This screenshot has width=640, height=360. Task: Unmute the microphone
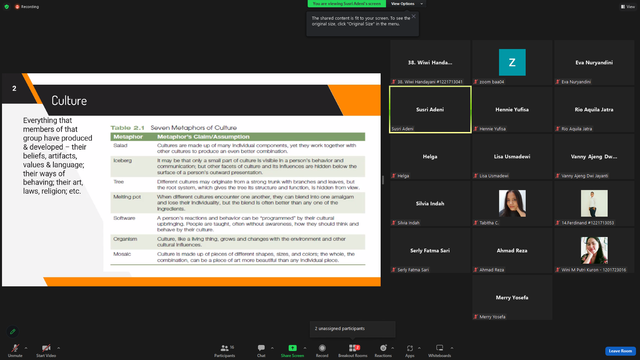click(x=15, y=350)
